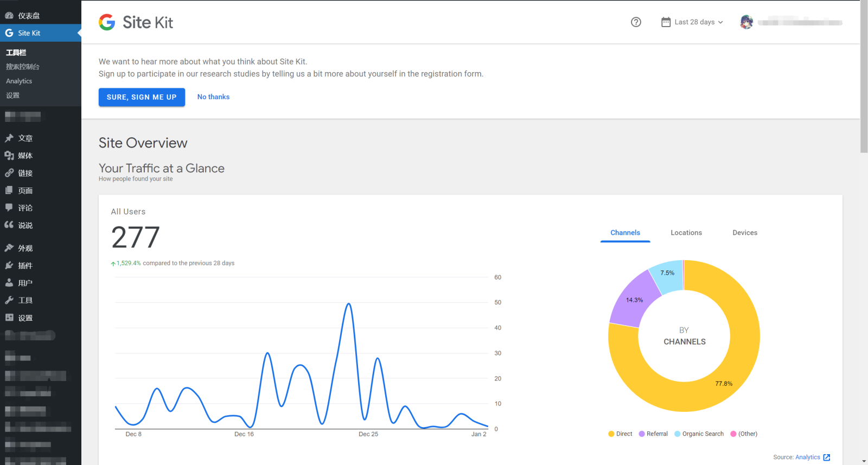Click the 文章 posts pin icon
The height and width of the screenshot is (465, 868).
tap(9, 138)
